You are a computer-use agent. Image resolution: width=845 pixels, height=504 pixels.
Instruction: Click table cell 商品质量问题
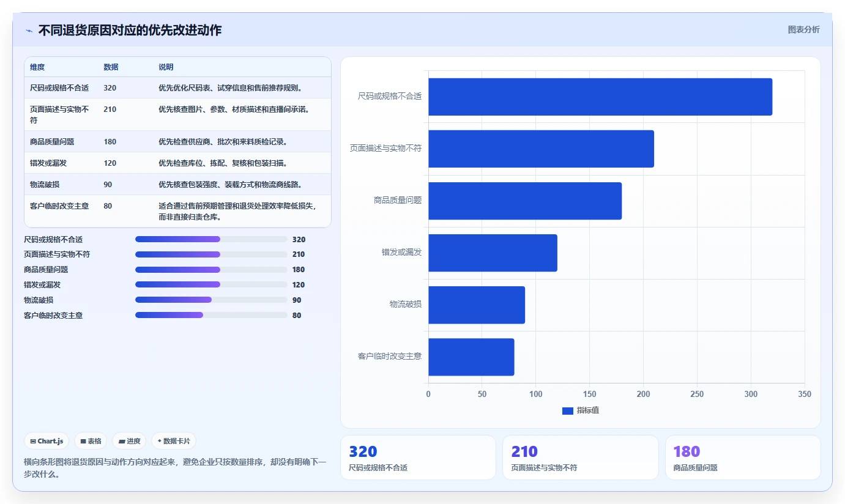click(x=52, y=142)
